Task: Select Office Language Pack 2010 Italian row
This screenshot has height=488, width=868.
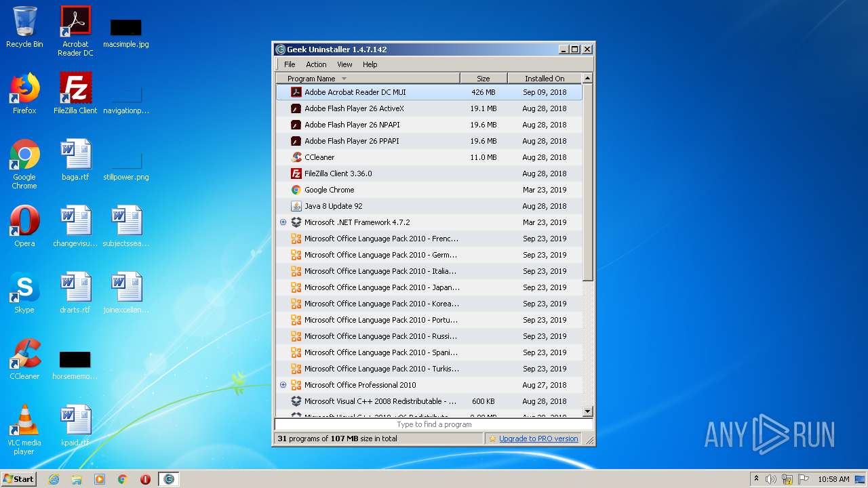Action: tap(429, 271)
